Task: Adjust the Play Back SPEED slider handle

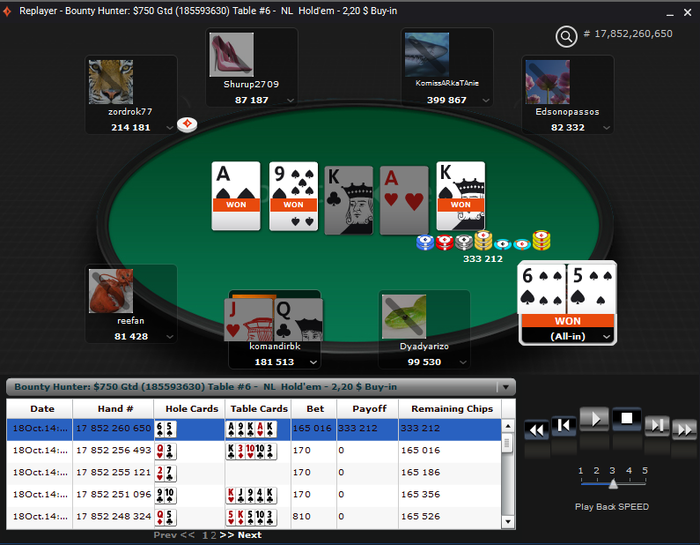Action: [x=613, y=483]
